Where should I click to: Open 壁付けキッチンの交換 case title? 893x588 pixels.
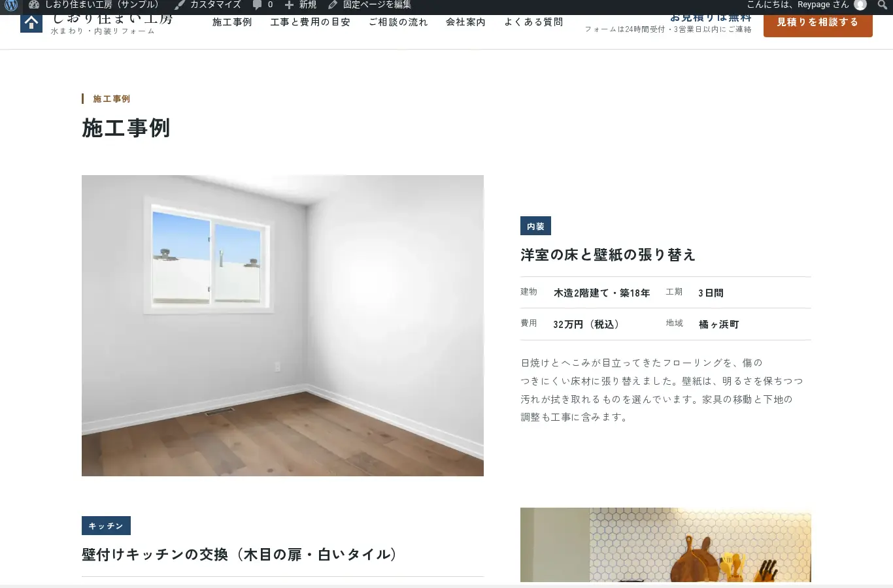[x=239, y=555]
